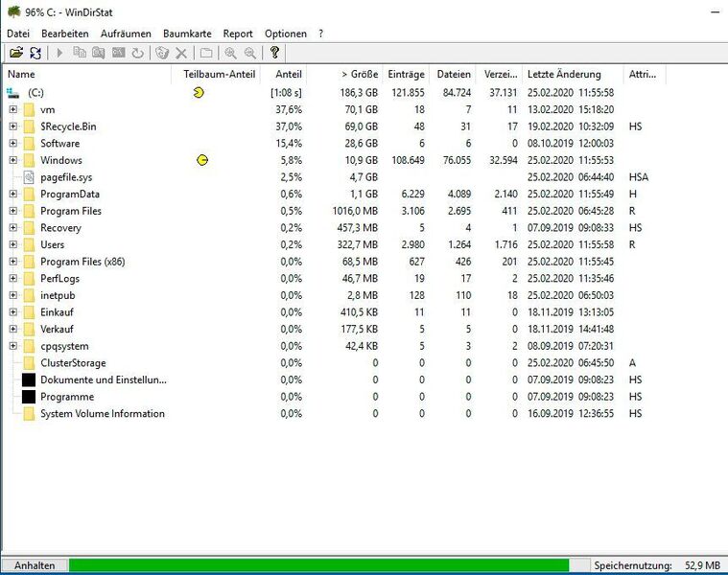Expand the Software folder
The image size is (728, 575).
(x=13, y=144)
